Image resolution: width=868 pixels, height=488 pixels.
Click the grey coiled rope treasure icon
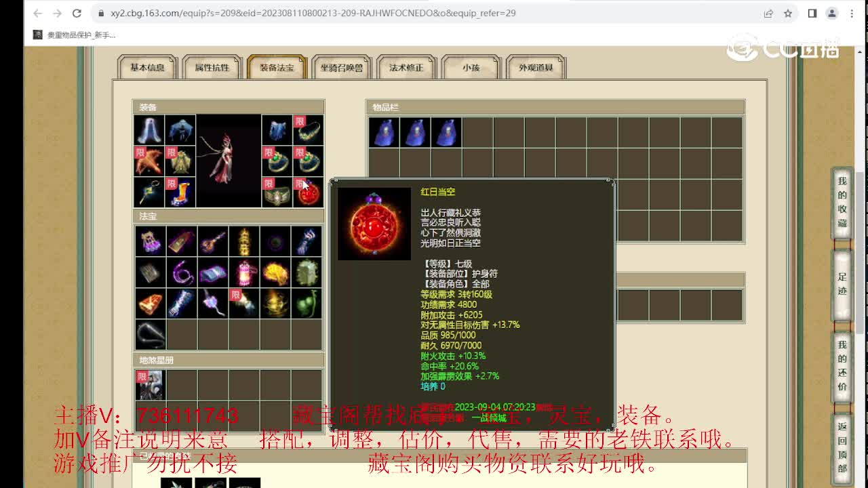point(149,335)
